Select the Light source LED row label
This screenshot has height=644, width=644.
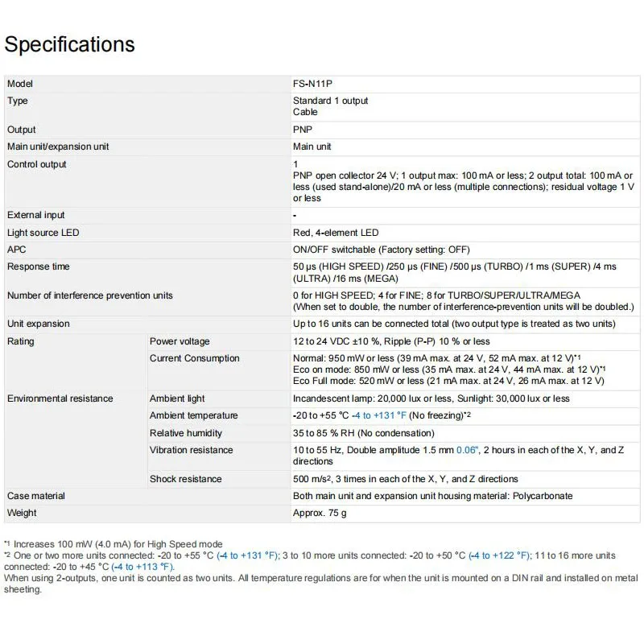[43, 233]
